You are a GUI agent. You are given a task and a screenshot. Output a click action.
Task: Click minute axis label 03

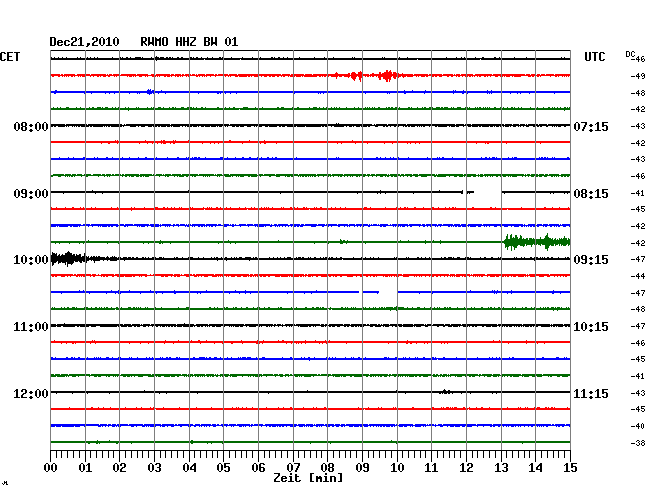pyautogui.click(x=154, y=468)
